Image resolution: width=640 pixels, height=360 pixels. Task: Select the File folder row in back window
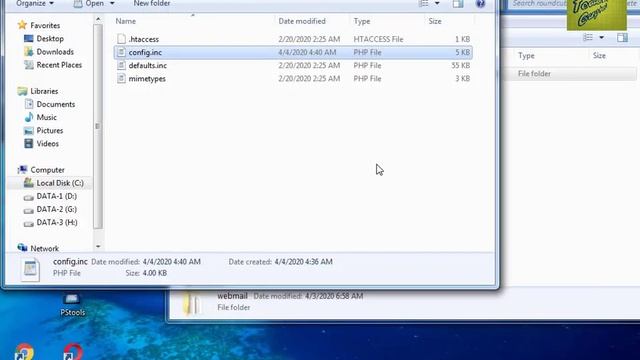click(x=569, y=73)
